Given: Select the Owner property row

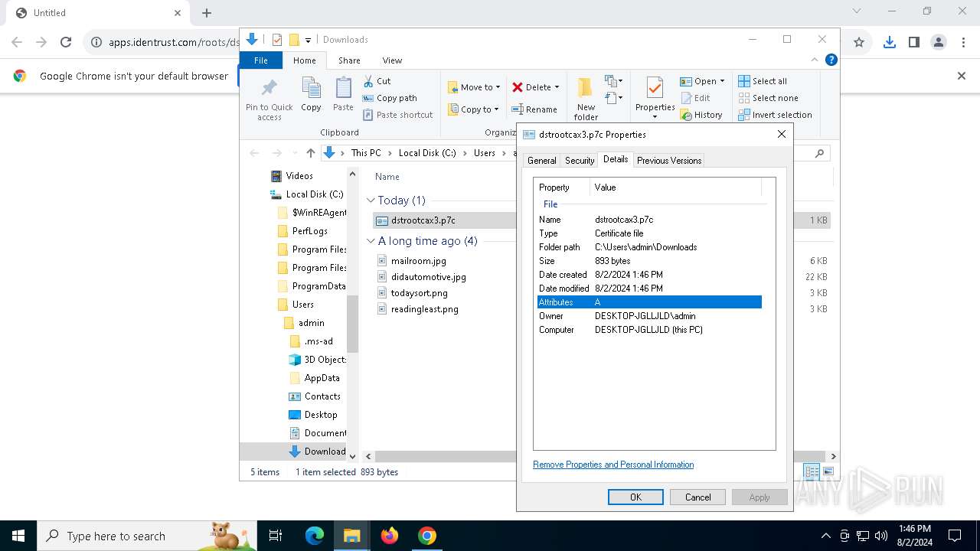Looking at the screenshot, I should (649, 316).
